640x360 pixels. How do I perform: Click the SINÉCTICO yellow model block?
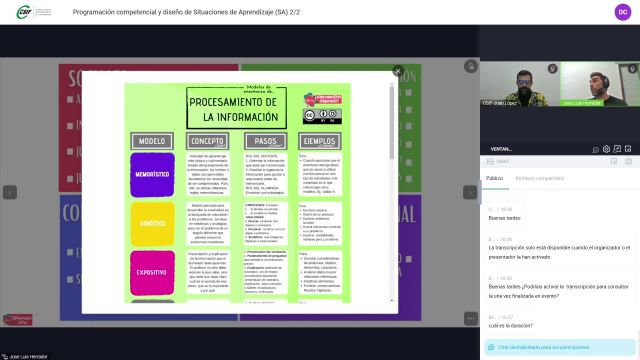[x=152, y=224]
